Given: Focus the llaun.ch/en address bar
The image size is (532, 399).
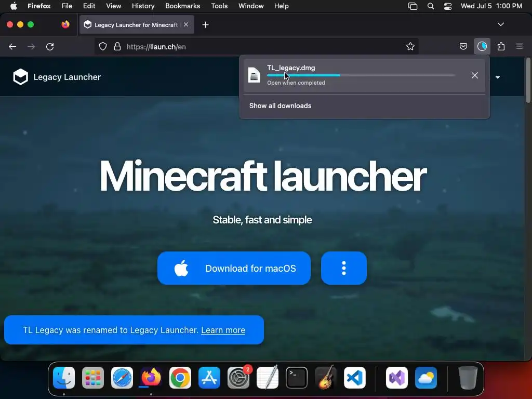Looking at the screenshot, I should pyautogui.click(x=256, y=46).
